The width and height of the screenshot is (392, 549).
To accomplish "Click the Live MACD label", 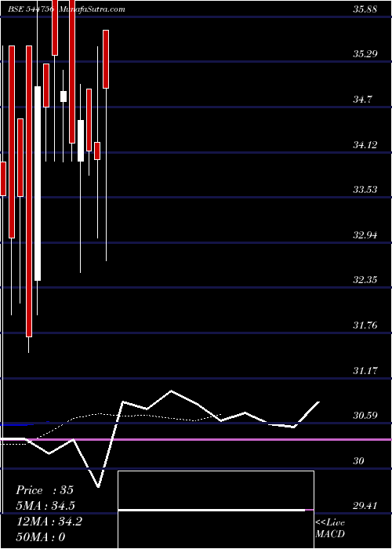I will (330, 529).
